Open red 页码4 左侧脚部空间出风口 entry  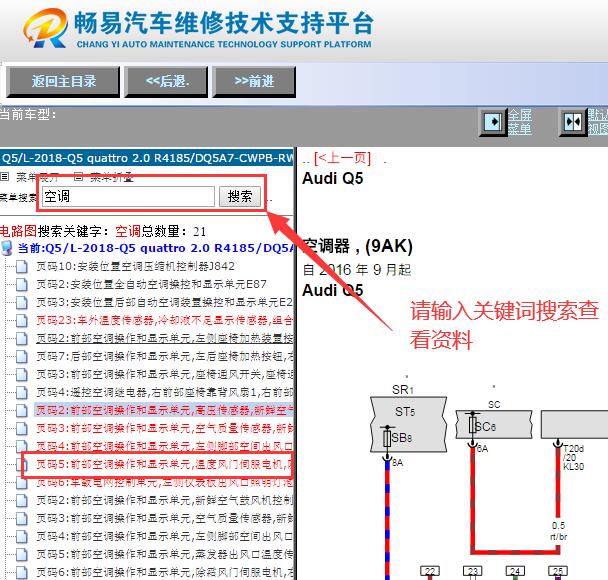(x=164, y=446)
